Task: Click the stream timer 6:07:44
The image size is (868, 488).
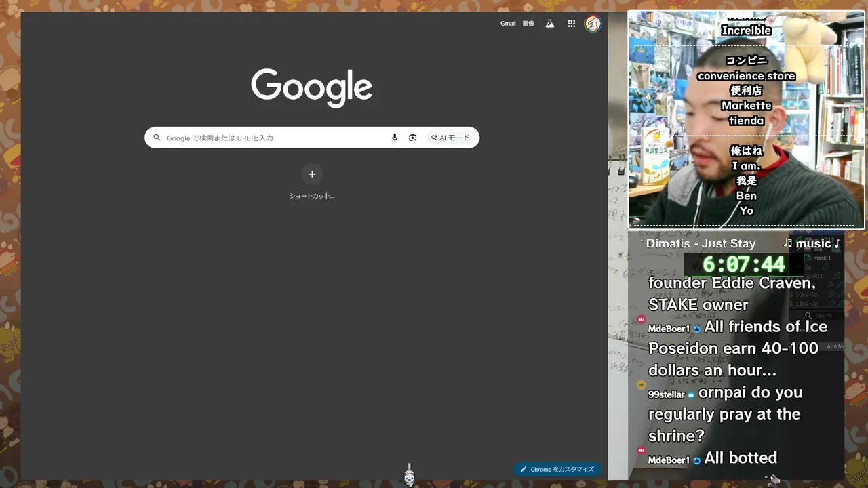Action: [x=744, y=264]
